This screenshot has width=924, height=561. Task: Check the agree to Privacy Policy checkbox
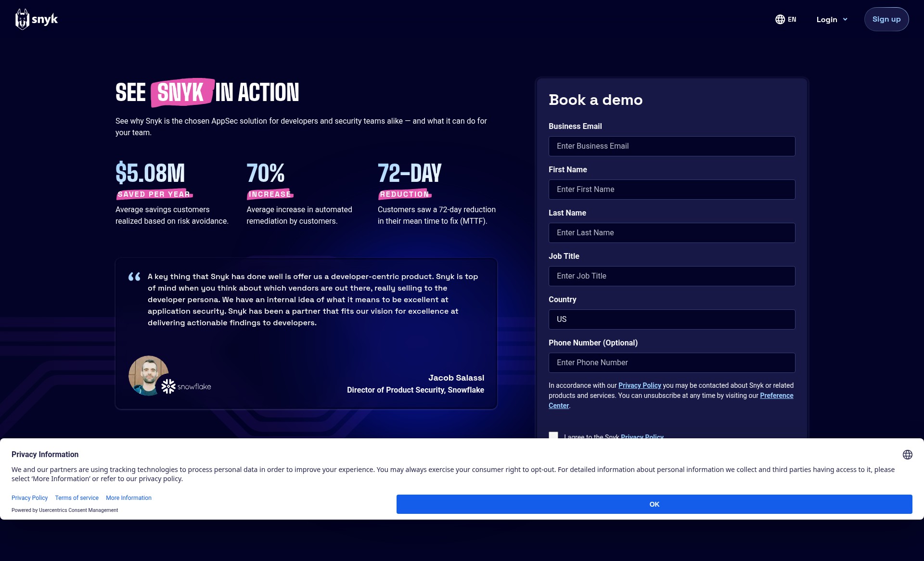pos(553,435)
